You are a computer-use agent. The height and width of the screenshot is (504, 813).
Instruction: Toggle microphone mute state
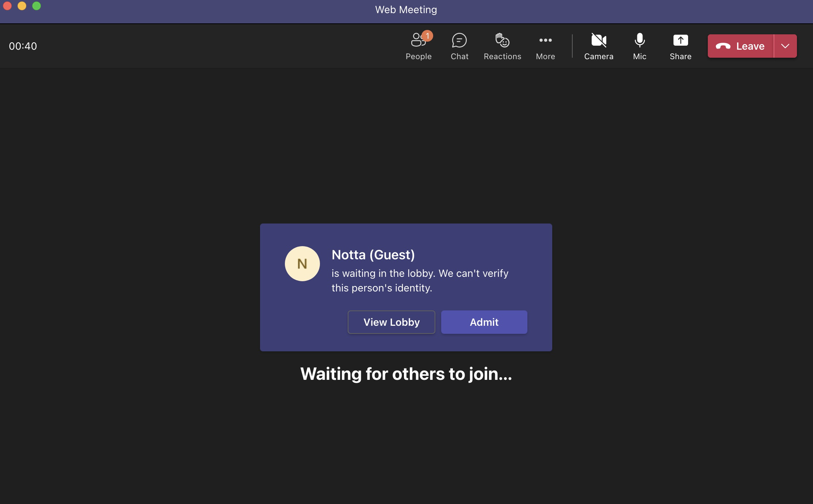pyautogui.click(x=640, y=45)
